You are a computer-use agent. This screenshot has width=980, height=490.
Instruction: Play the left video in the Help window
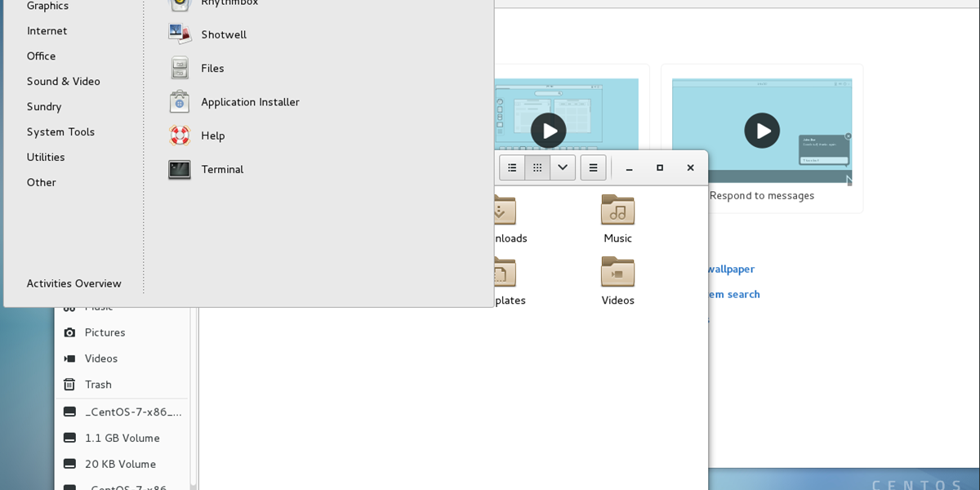click(548, 131)
